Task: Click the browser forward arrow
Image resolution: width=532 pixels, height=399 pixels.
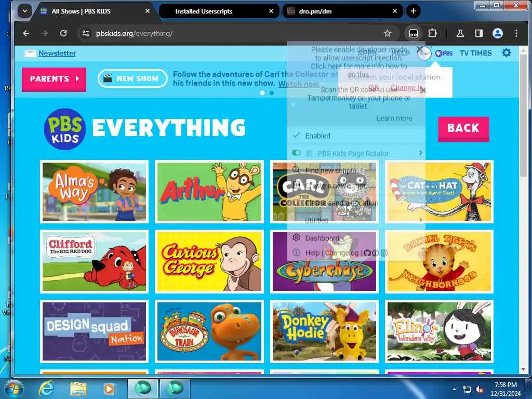Action: (x=45, y=33)
